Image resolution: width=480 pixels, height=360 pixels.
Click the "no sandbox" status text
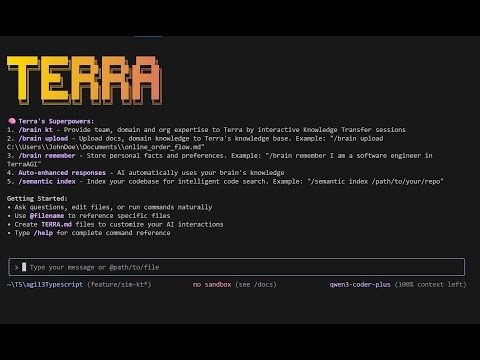212,284
